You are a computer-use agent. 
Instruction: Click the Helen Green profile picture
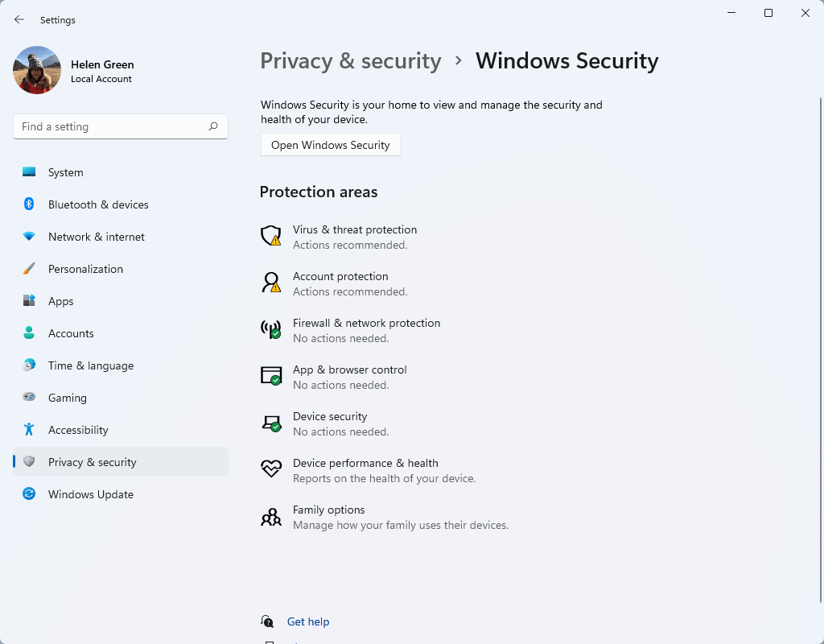37,70
